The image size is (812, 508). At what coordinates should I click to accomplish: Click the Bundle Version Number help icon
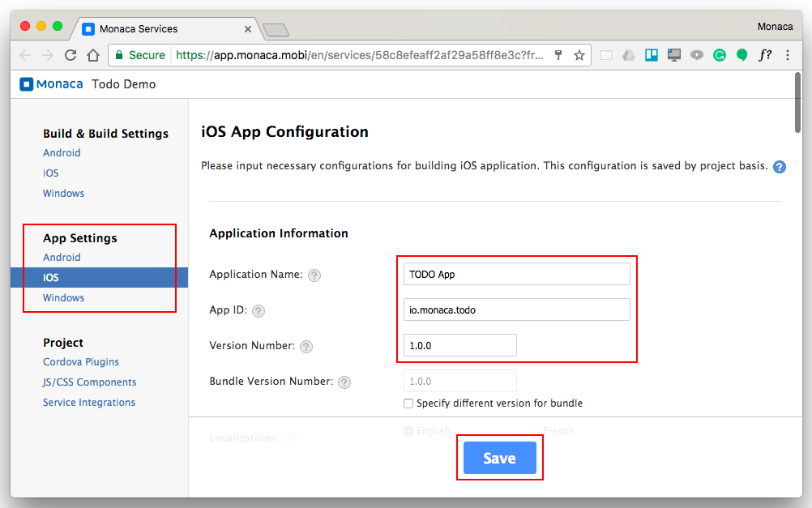344,382
